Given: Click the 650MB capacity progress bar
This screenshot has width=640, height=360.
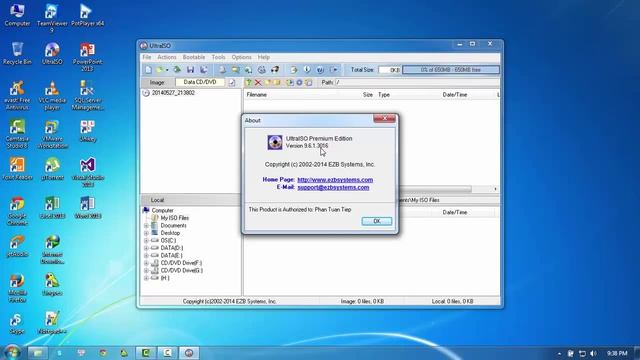Looking at the screenshot, I should tap(451, 70).
